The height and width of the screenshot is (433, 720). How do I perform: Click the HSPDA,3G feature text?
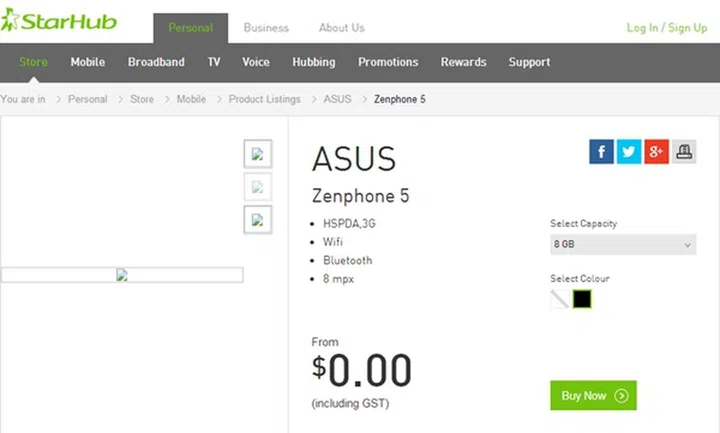pyautogui.click(x=349, y=224)
